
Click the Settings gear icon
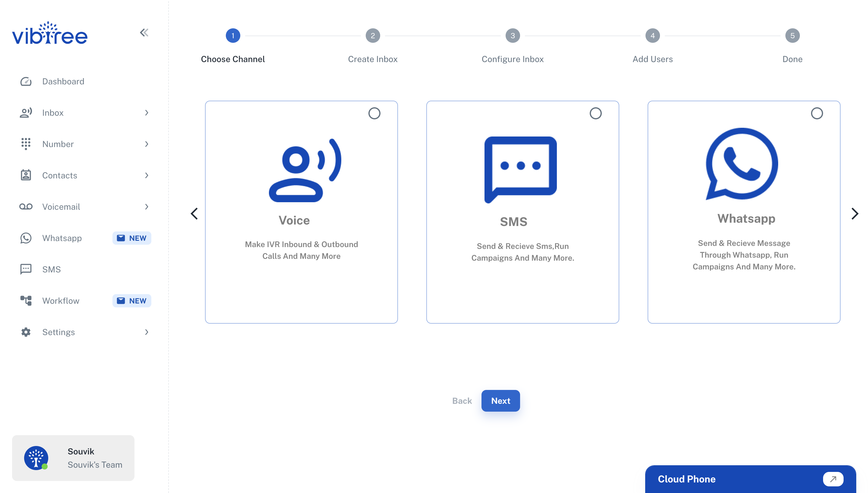click(26, 332)
